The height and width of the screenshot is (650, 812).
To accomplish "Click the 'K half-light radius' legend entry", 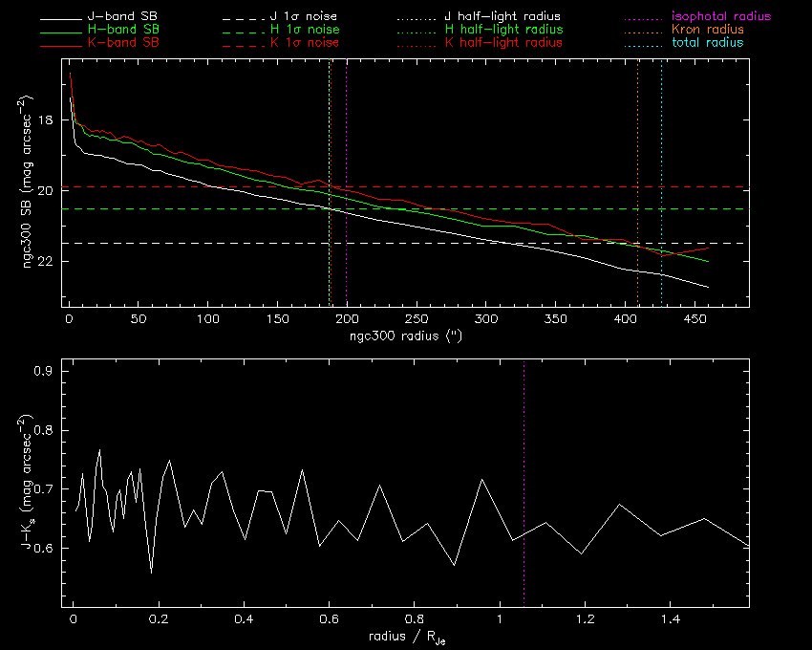I will pyautogui.click(x=503, y=44).
